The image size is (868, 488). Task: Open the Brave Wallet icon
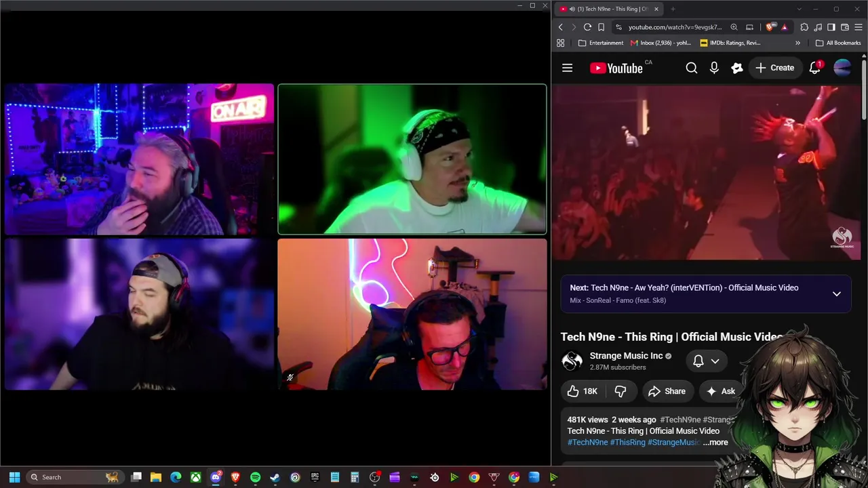(845, 27)
